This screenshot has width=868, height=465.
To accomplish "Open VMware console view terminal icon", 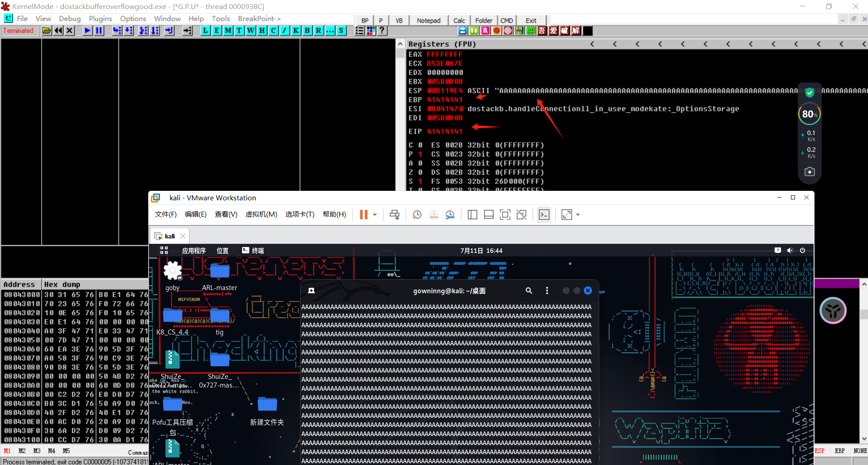I will click(x=544, y=215).
